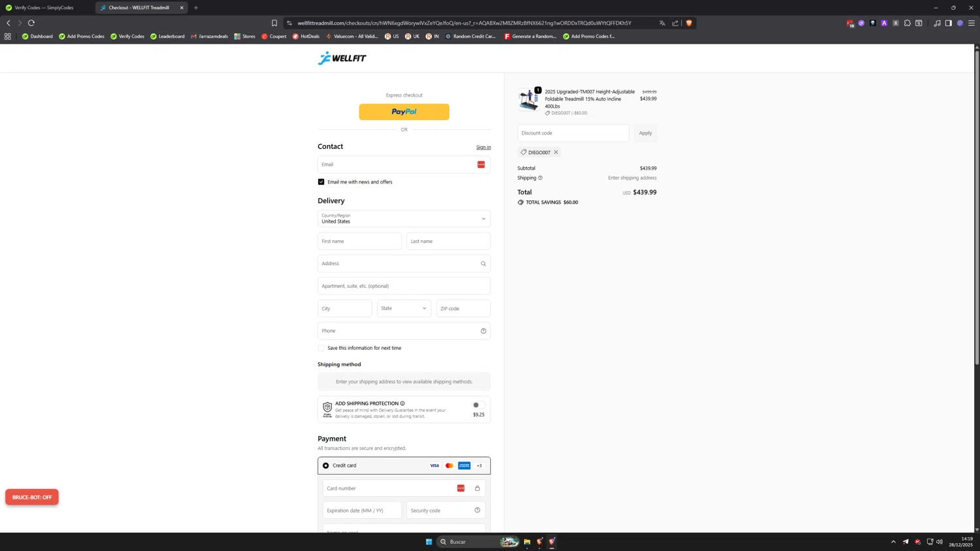The image size is (980, 551).
Task: Click the Sign in link
Action: pos(483,148)
